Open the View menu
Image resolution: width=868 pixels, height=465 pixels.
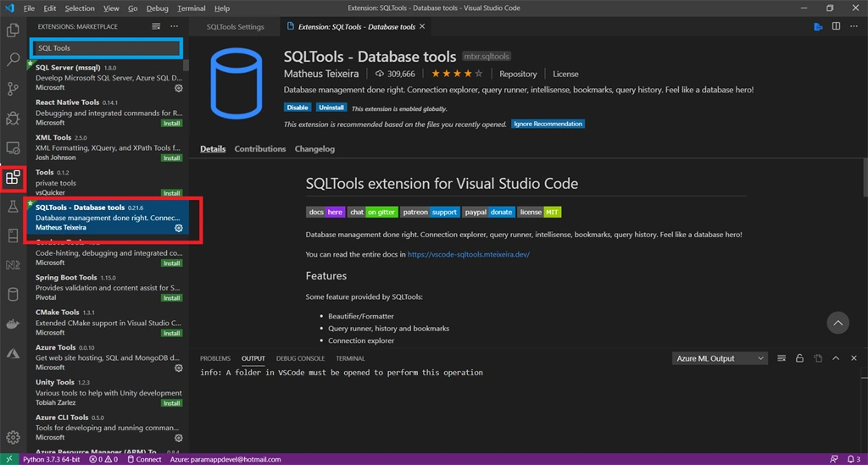(111, 8)
